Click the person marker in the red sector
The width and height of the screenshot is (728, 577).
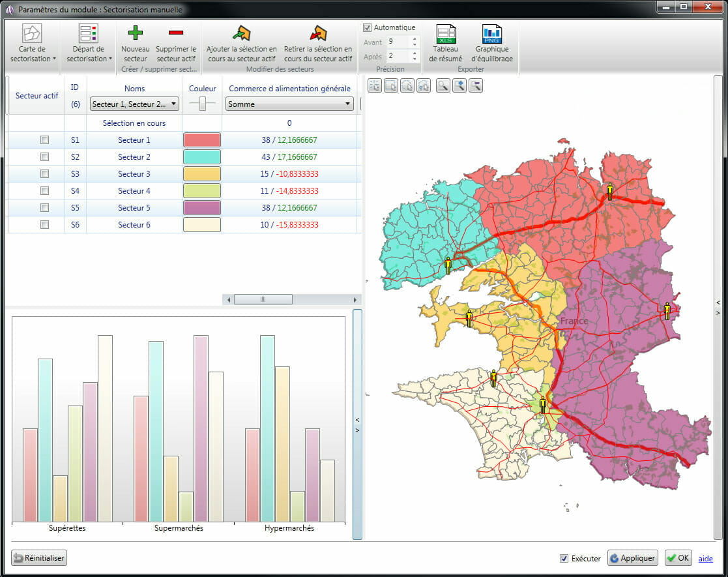coord(610,192)
